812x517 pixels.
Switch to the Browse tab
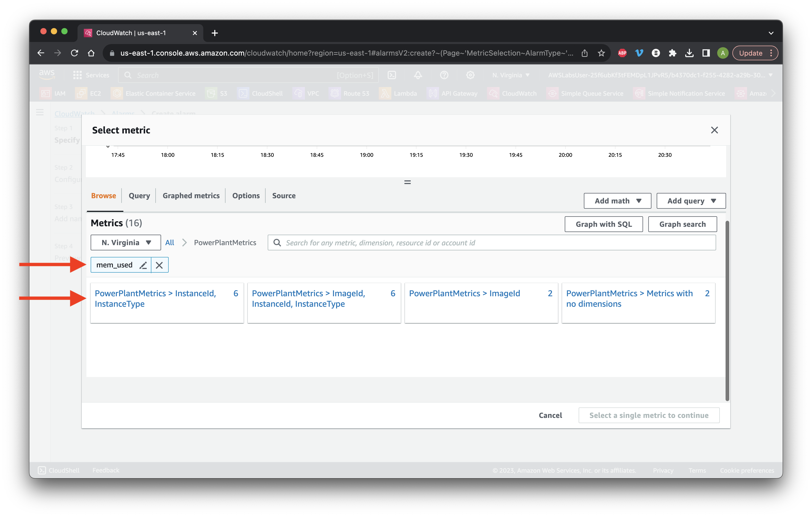[103, 195]
